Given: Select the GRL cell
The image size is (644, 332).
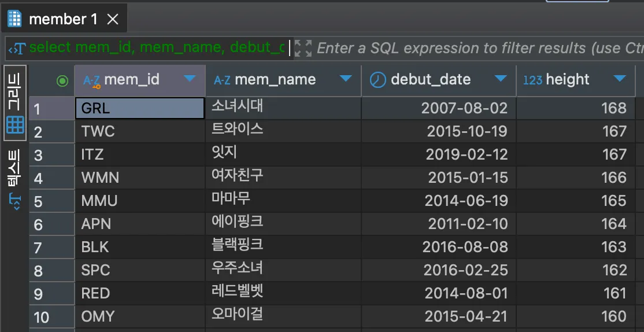Looking at the screenshot, I should [x=140, y=109].
